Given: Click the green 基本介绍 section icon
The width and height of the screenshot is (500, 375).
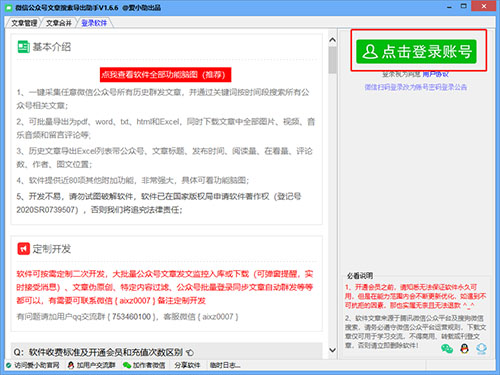Looking at the screenshot, I should click(x=23, y=47).
